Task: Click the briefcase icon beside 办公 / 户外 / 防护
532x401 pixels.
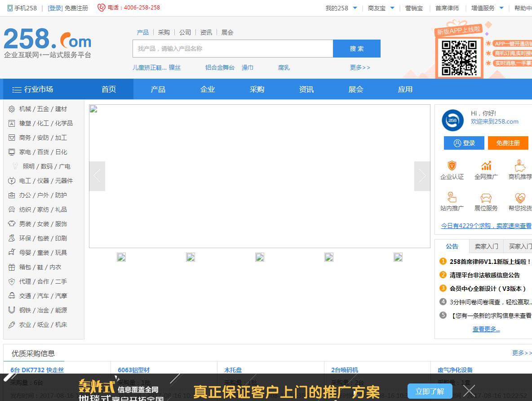Action: coord(12,195)
